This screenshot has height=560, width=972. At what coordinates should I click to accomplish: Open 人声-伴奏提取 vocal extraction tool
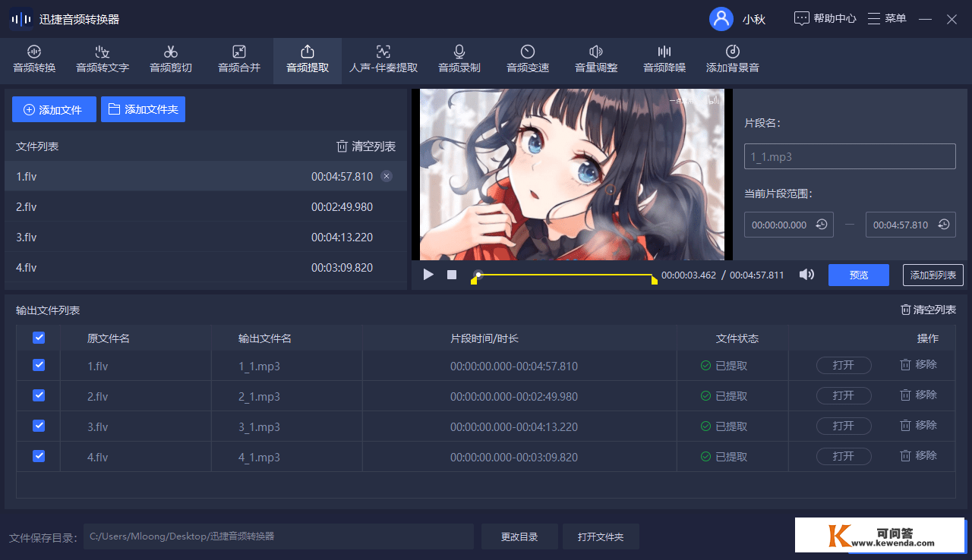coord(383,59)
